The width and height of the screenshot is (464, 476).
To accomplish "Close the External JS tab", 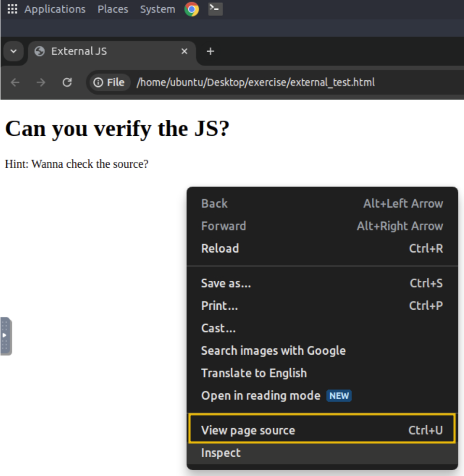I will click(184, 51).
